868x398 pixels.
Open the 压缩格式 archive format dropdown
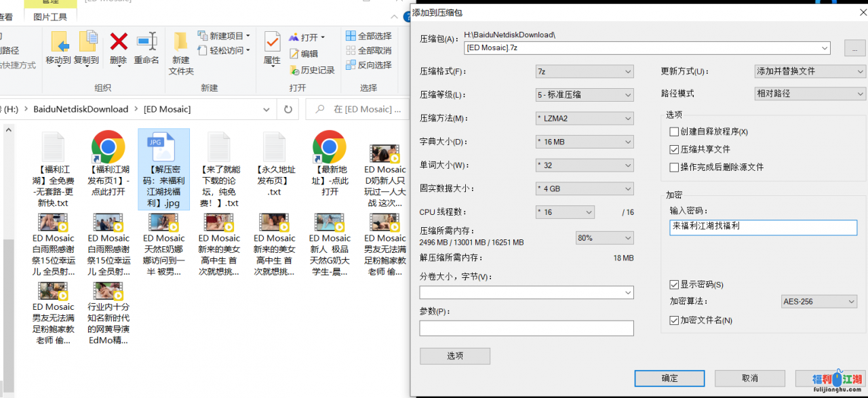pyautogui.click(x=584, y=71)
